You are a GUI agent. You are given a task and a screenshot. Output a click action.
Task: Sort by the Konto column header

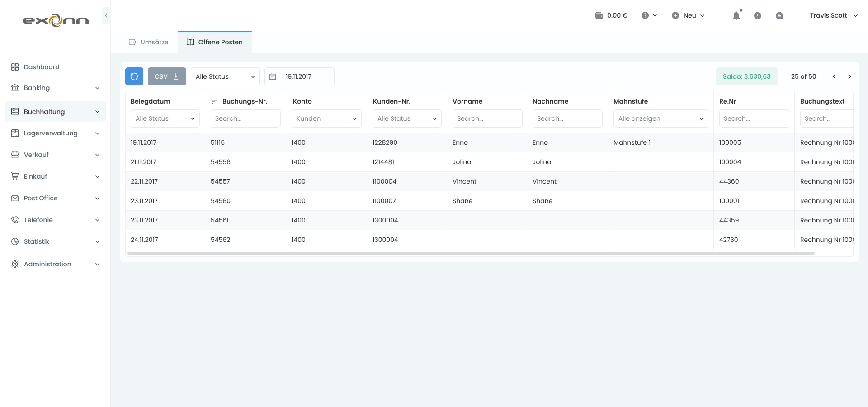302,101
